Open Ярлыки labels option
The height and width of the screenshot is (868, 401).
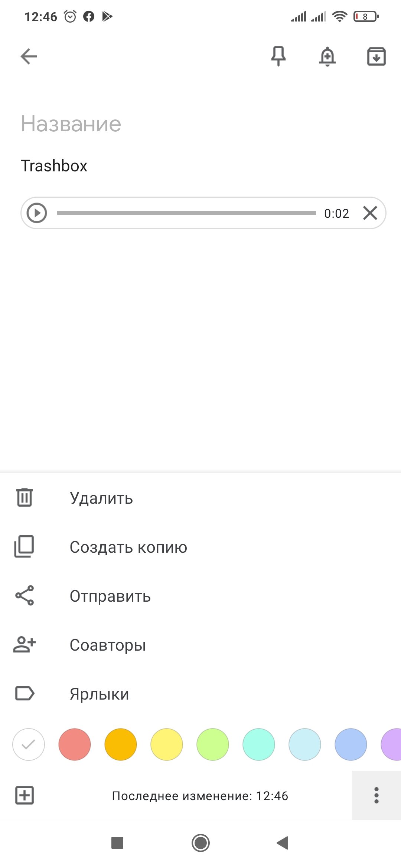tap(200, 694)
